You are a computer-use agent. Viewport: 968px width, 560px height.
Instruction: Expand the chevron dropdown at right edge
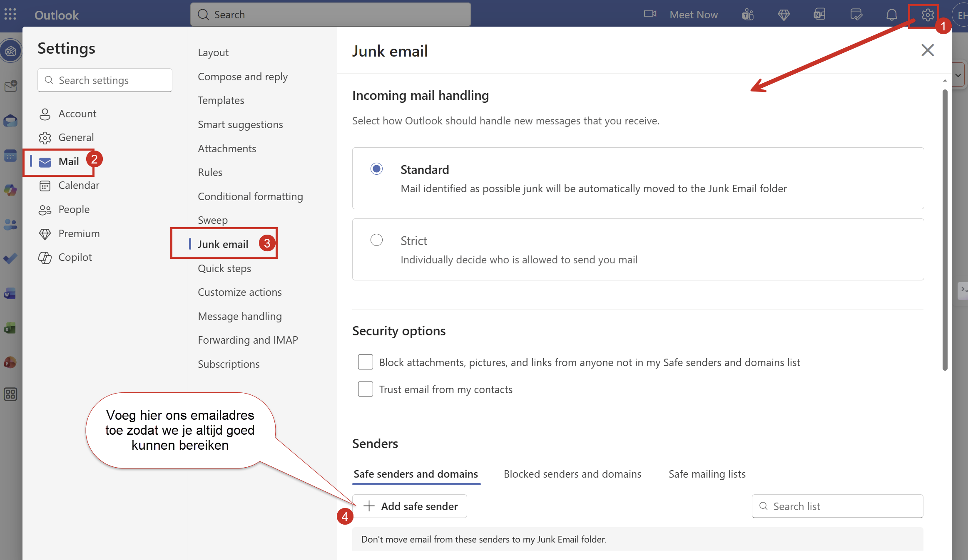click(958, 75)
